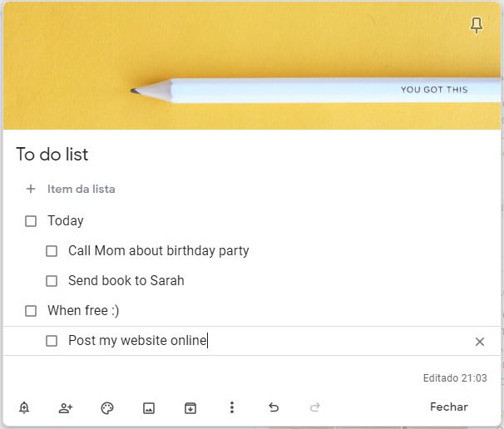Click the plus icon to add item
This screenshot has height=429, width=504.
click(x=31, y=189)
